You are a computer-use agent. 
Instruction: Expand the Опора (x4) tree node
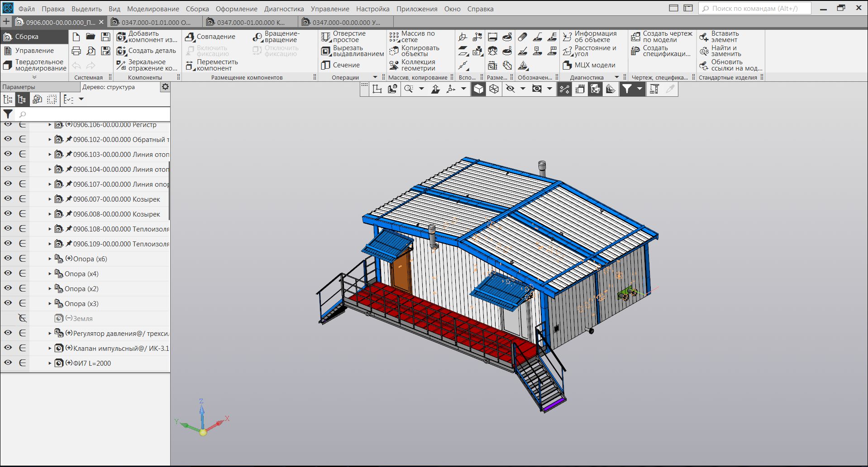tap(50, 274)
